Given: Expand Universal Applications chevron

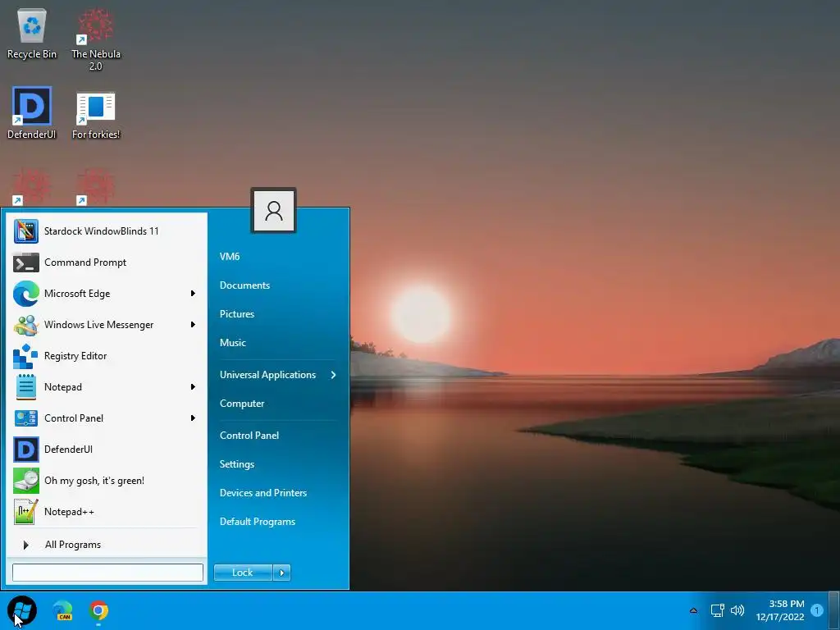Looking at the screenshot, I should pyautogui.click(x=333, y=375).
